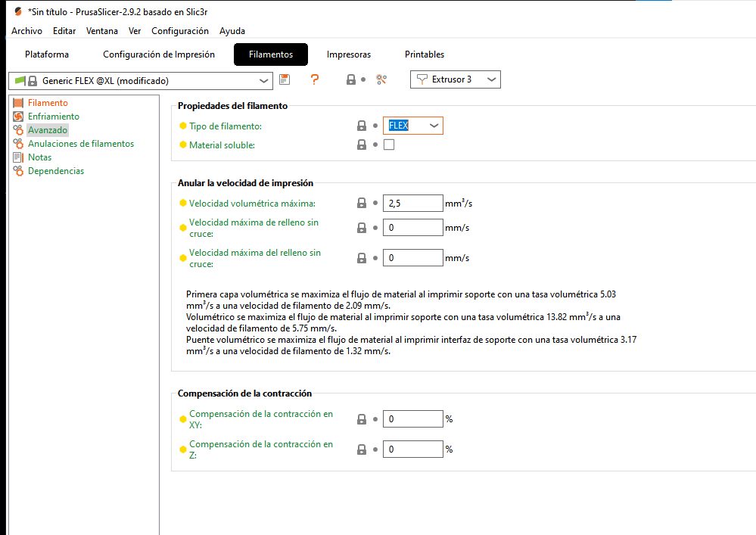Open the Configuración menu
Image resolution: width=756 pixels, height=535 pixels.
click(x=180, y=31)
